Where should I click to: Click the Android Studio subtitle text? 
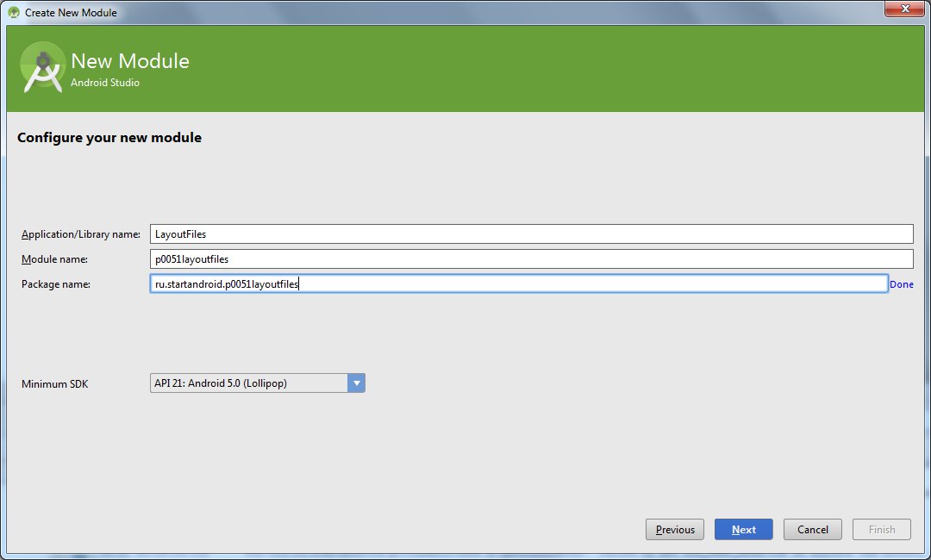[105, 83]
